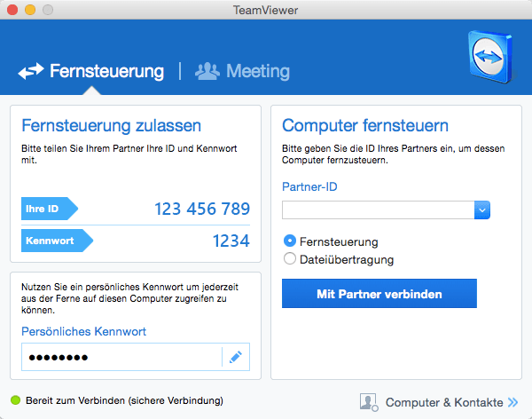The width and height of the screenshot is (532, 419).
Task: Click the green connection status indicator
Action: pyautogui.click(x=16, y=400)
